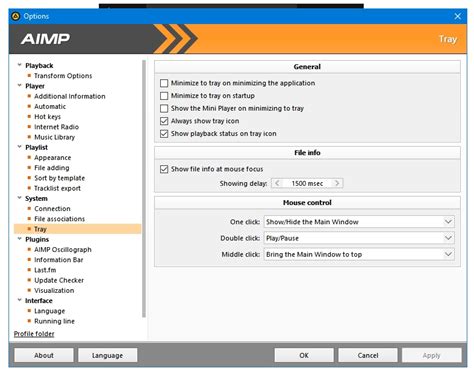474x374 pixels.
Task: Enable Minimize to tray on minimizing the application
Action: pyautogui.click(x=164, y=83)
